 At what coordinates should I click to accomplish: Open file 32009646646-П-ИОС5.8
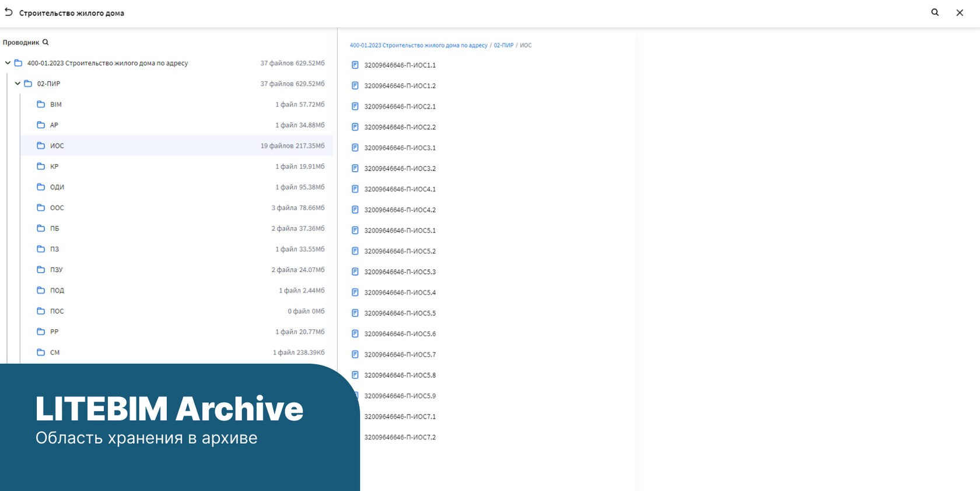point(400,375)
